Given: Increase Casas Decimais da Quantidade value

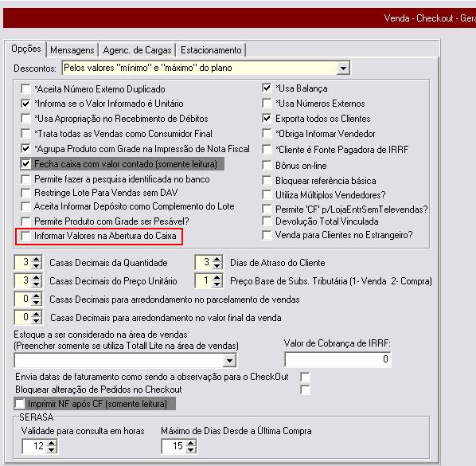Looking at the screenshot, I should coord(37,259).
